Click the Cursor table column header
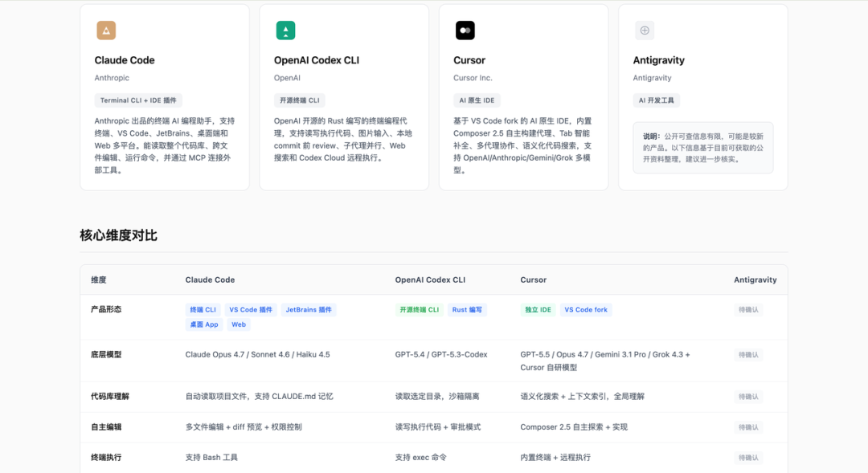This screenshot has height=473, width=868. point(533,280)
